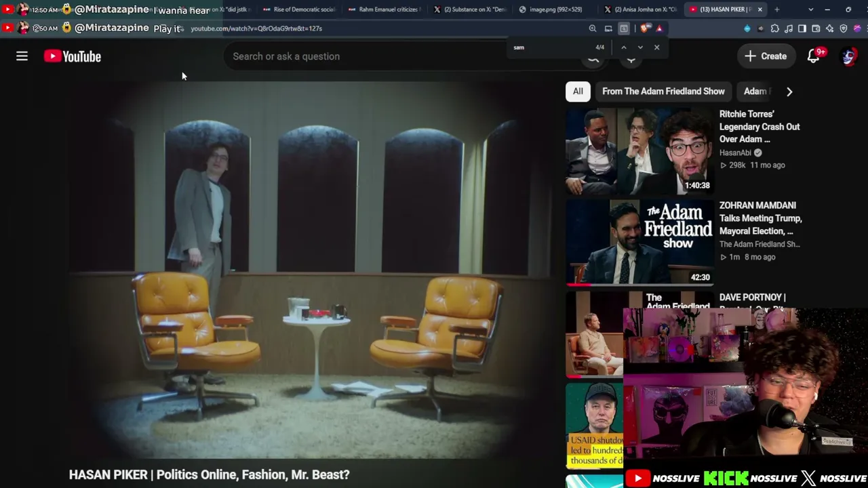
Task: Visit the HasanAbi channel name link
Action: tap(735, 153)
